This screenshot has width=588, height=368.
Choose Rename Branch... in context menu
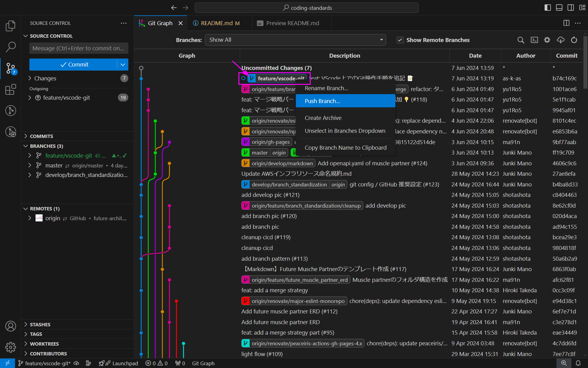click(345, 88)
